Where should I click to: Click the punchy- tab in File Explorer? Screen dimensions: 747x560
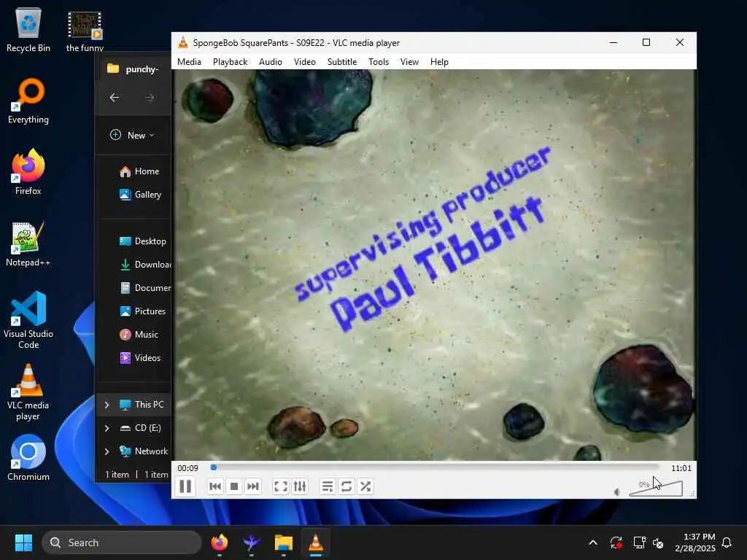click(x=134, y=69)
